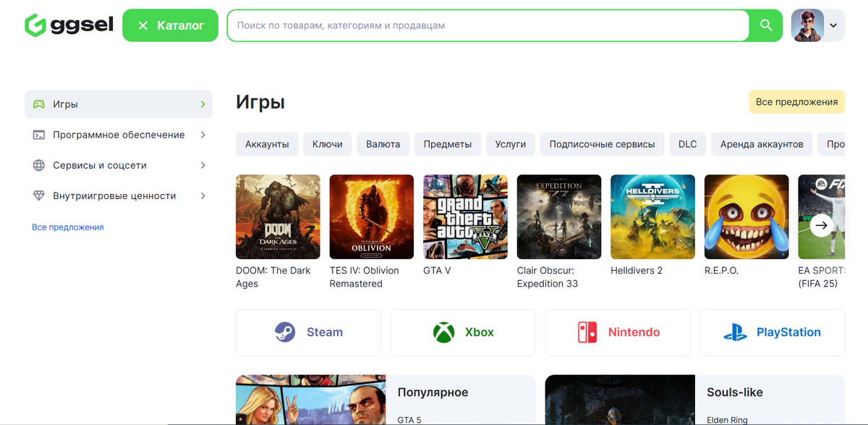Image resolution: width=868 pixels, height=425 pixels.
Task: Focus the product search field
Action: click(x=488, y=25)
